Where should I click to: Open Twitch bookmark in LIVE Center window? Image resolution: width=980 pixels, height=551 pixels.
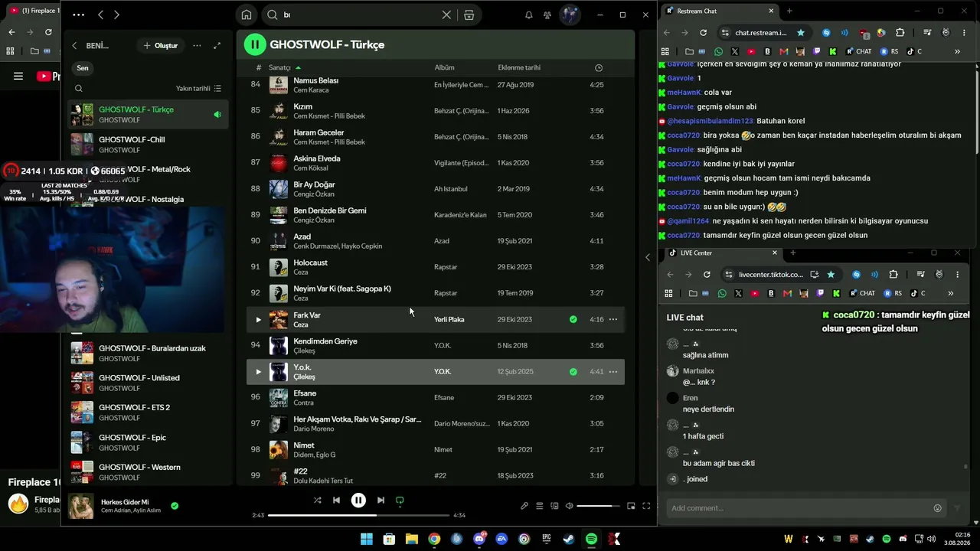point(820,293)
